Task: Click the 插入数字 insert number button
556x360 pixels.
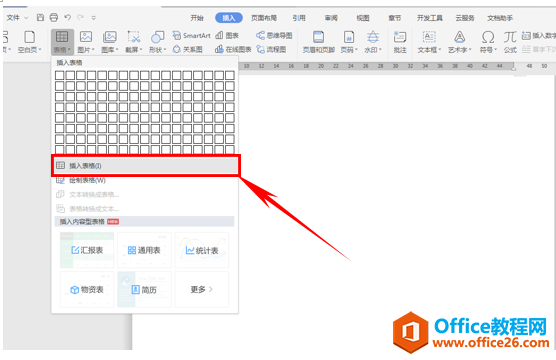Action: click(539, 35)
